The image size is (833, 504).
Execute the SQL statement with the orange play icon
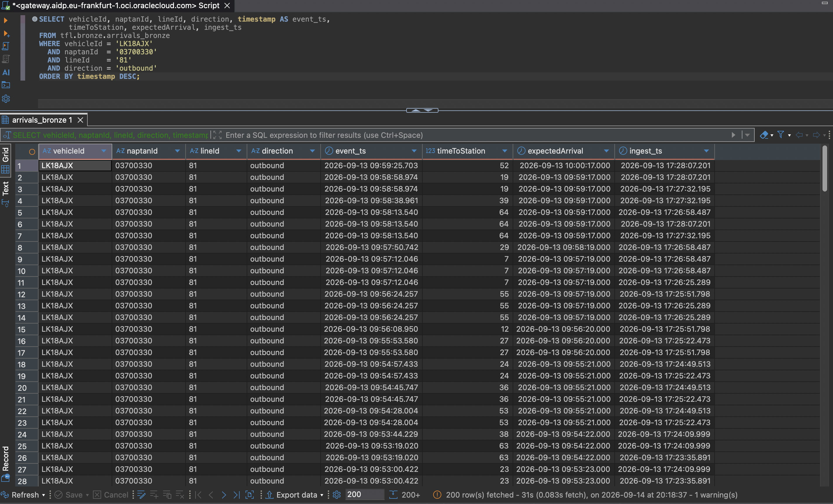[6, 20]
